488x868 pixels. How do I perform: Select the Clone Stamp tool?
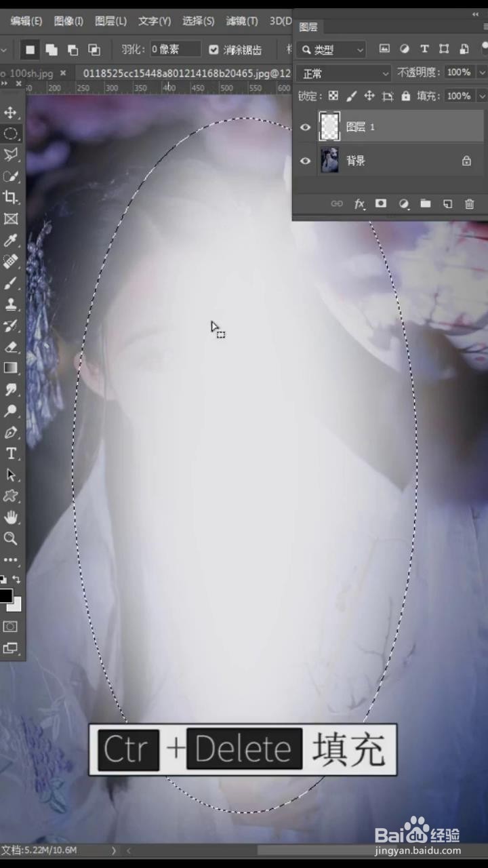(x=11, y=304)
